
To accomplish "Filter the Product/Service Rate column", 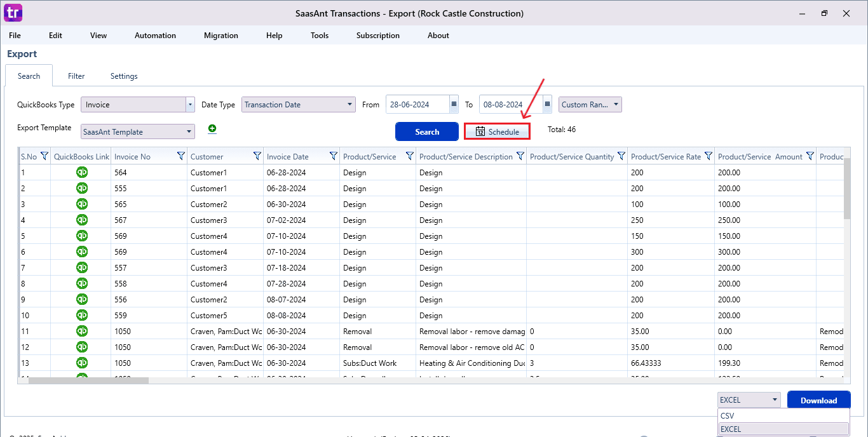I will pos(708,156).
